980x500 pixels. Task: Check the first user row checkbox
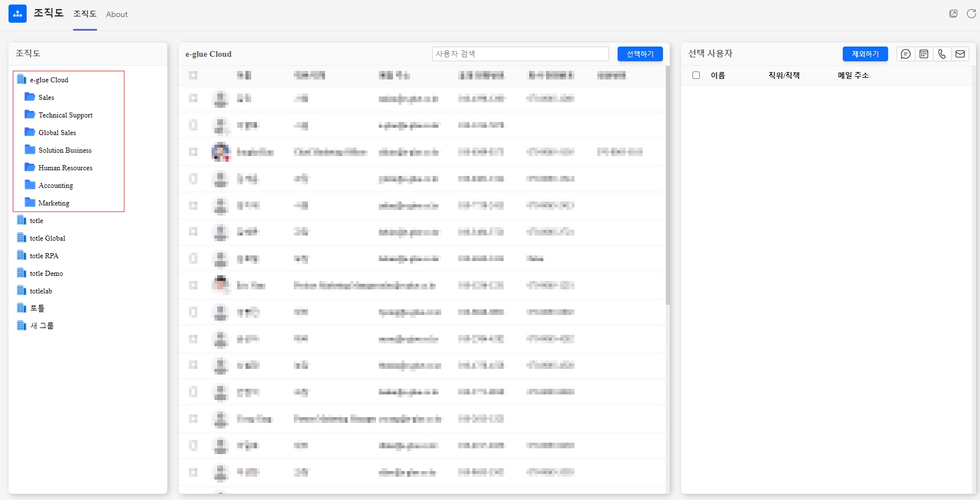pos(193,98)
